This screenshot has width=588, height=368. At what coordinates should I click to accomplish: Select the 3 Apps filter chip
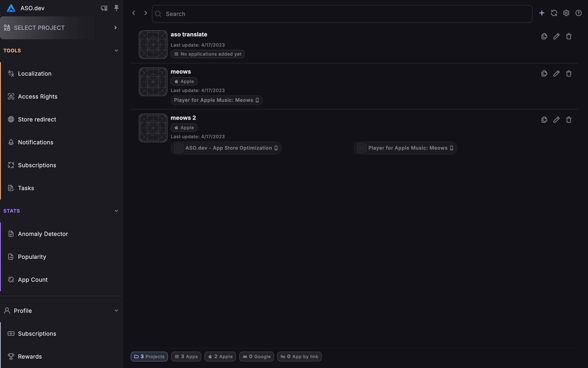(x=186, y=357)
